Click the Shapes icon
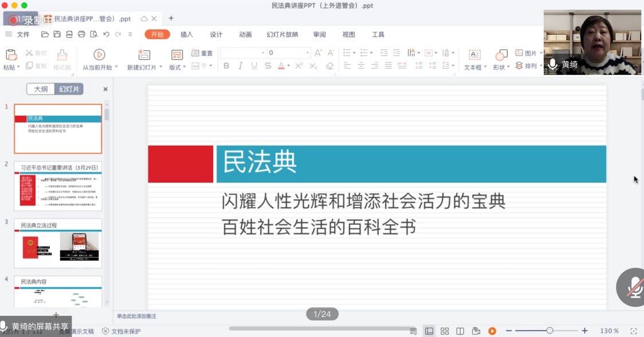The width and height of the screenshot is (644, 337). tap(501, 54)
